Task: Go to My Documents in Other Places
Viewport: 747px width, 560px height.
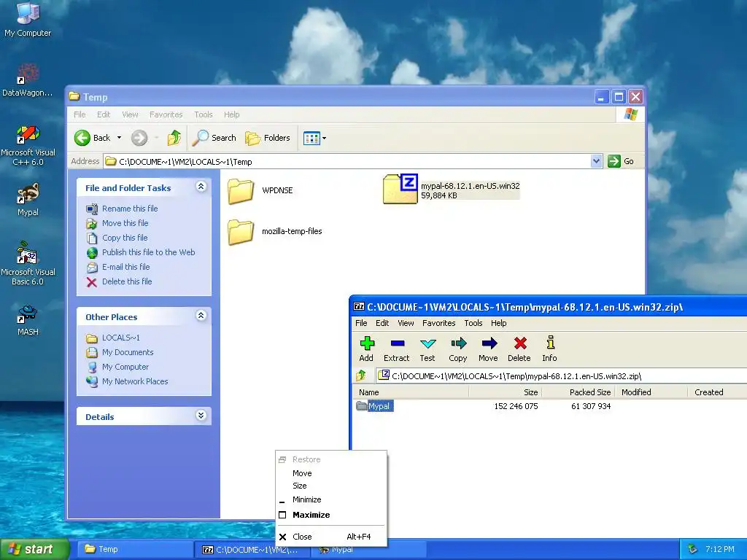Action: coord(128,352)
